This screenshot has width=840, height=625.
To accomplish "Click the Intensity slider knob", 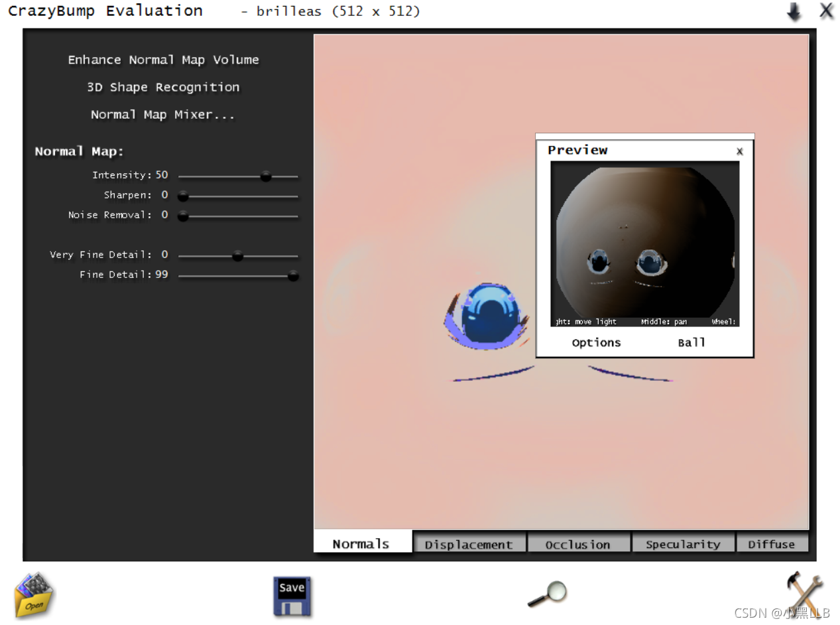I will [x=266, y=176].
